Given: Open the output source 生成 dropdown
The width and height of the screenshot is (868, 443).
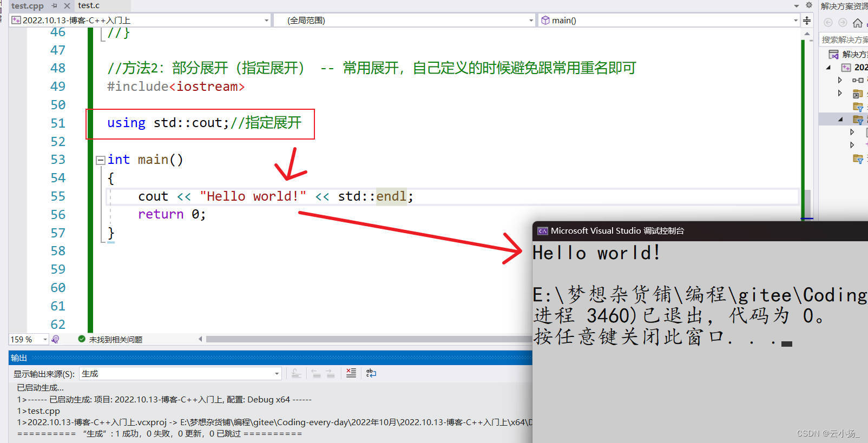Looking at the screenshot, I should click(x=181, y=373).
